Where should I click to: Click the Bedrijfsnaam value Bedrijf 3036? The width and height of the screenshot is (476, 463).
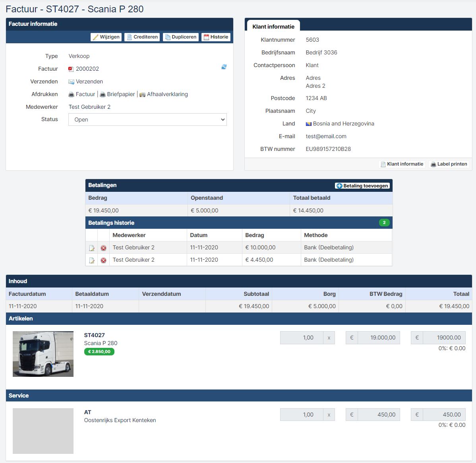pyautogui.click(x=321, y=53)
